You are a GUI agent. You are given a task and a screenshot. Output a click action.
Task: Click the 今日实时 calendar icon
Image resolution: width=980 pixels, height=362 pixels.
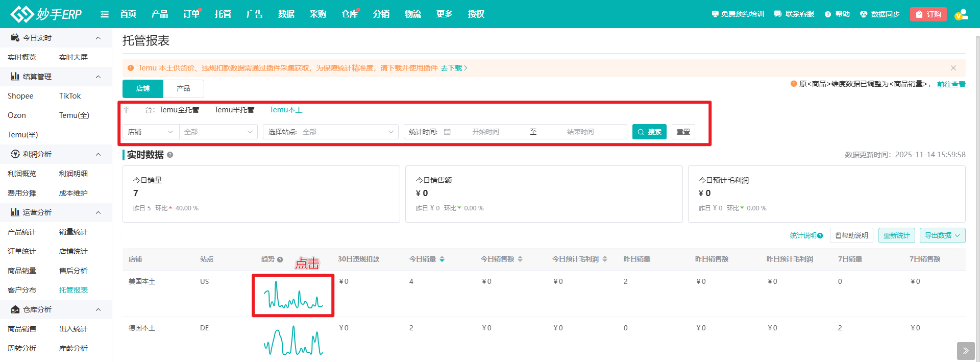[15, 38]
